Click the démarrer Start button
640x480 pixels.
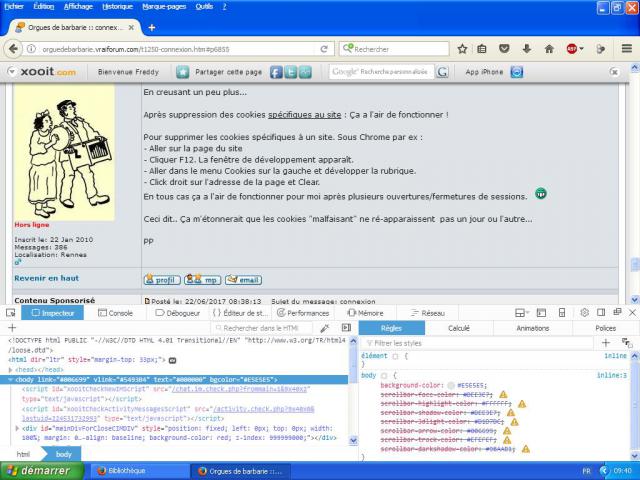[x=42, y=471]
